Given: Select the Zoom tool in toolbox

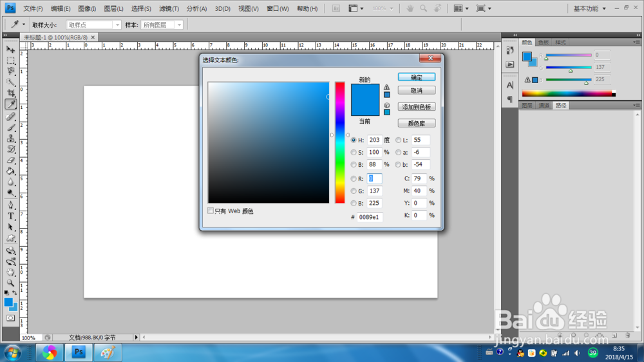Looking at the screenshot, I should pyautogui.click(x=11, y=283).
